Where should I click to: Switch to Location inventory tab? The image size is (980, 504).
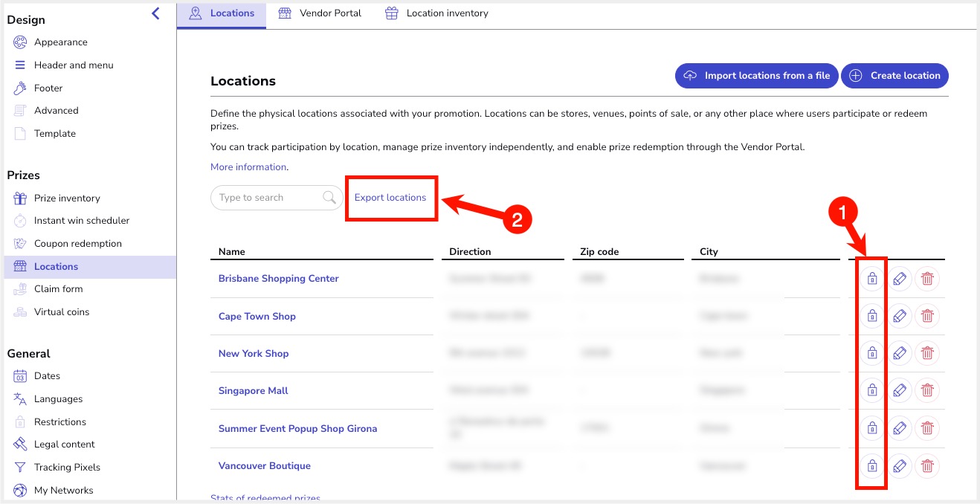tap(436, 13)
